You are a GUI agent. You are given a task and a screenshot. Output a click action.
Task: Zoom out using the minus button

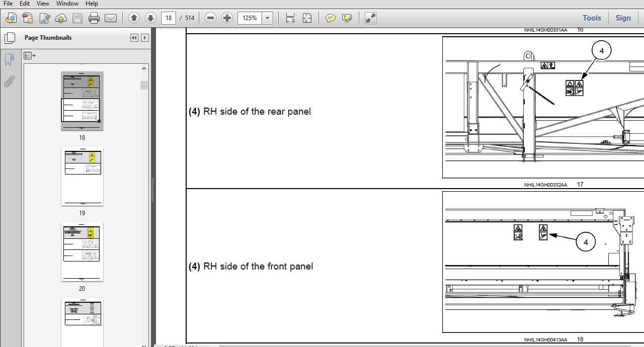[211, 18]
